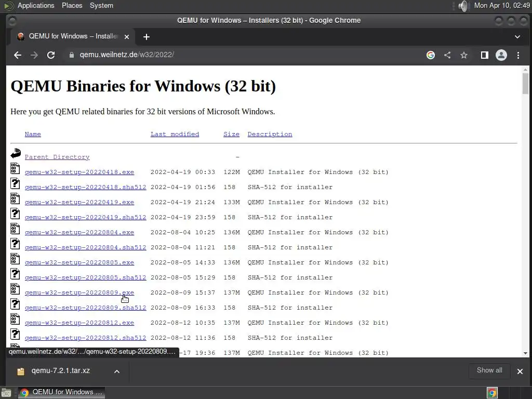Open the Places menu
The height and width of the screenshot is (399, 532).
[72, 5]
